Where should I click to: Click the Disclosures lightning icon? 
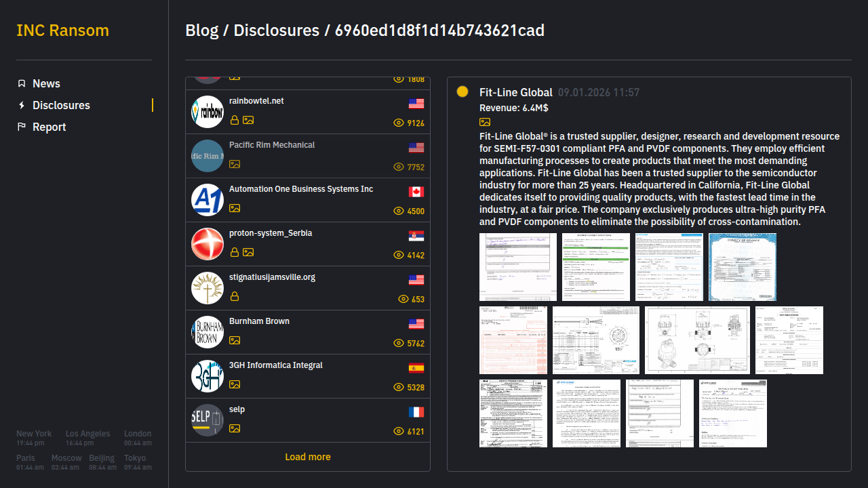[22, 105]
